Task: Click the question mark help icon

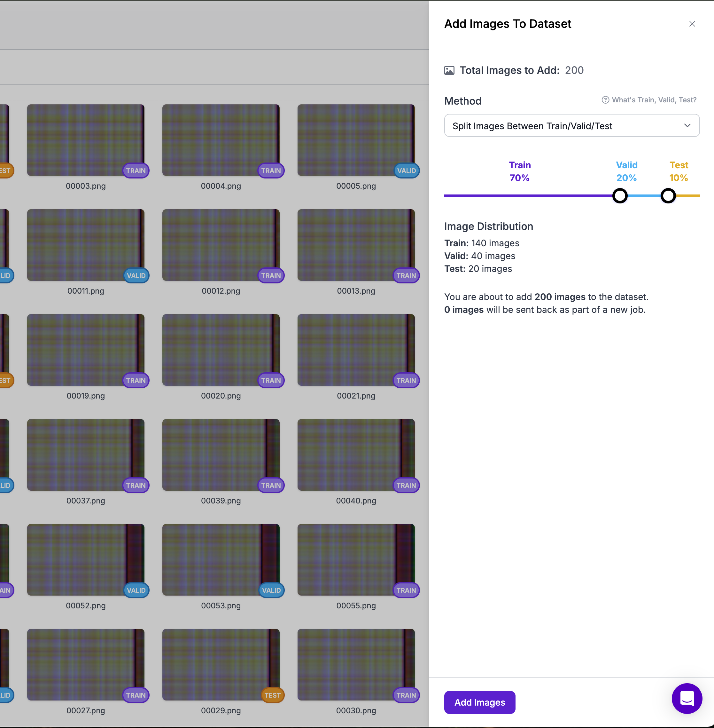Action: click(x=605, y=100)
